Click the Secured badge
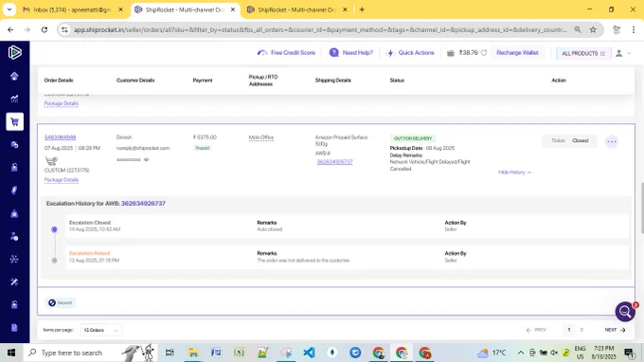 [61, 303]
